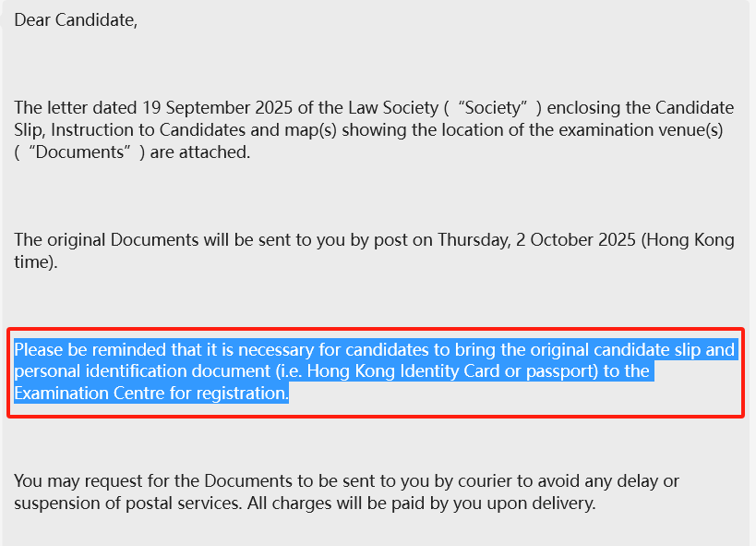Viewport: 756px width, 546px height.
Task: Click the date "19 September 2025"
Action: [211, 108]
